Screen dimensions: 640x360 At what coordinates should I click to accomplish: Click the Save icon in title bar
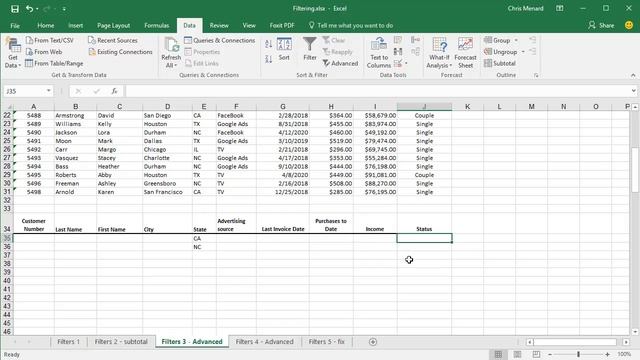tap(15, 9)
